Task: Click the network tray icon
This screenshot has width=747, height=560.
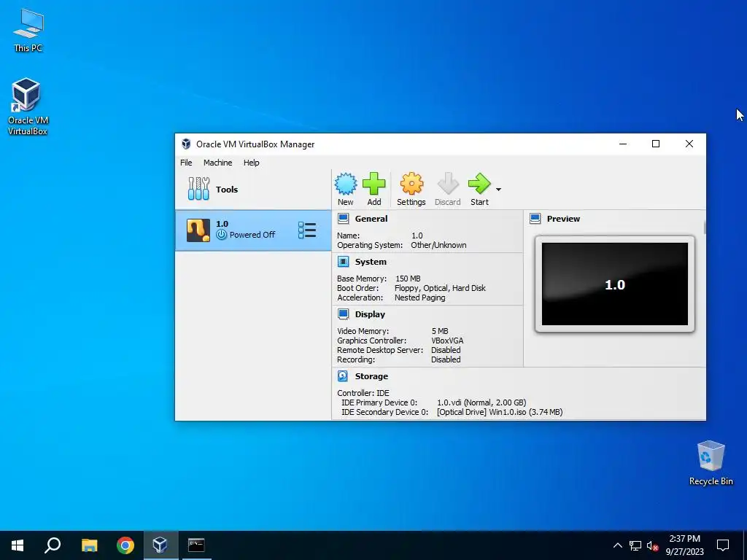Action: [x=635, y=545]
